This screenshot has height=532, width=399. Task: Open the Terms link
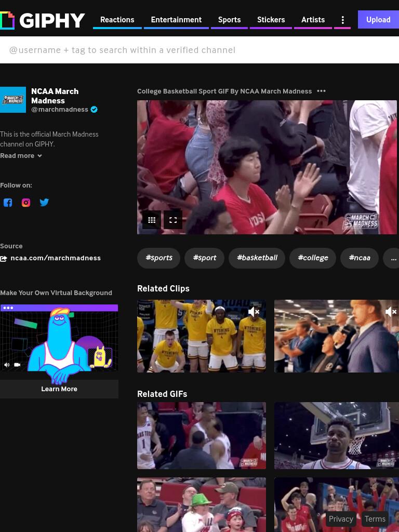tap(375, 519)
